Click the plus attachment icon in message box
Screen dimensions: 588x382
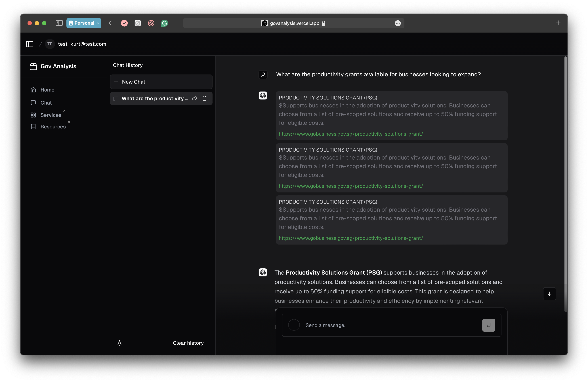pyautogui.click(x=294, y=325)
